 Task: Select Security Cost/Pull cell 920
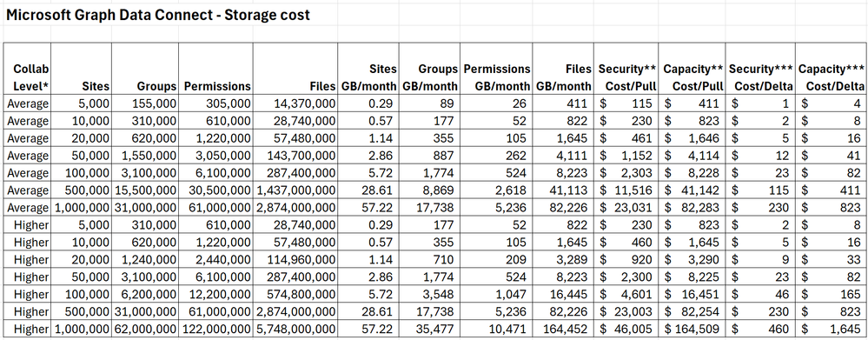pyautogui.click(x=626, y=260)
